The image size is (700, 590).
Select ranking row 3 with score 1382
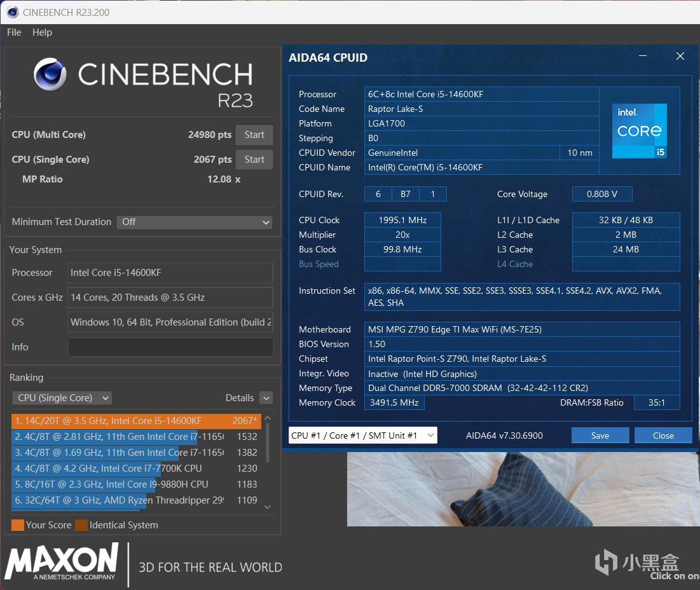tap(136, 453)
